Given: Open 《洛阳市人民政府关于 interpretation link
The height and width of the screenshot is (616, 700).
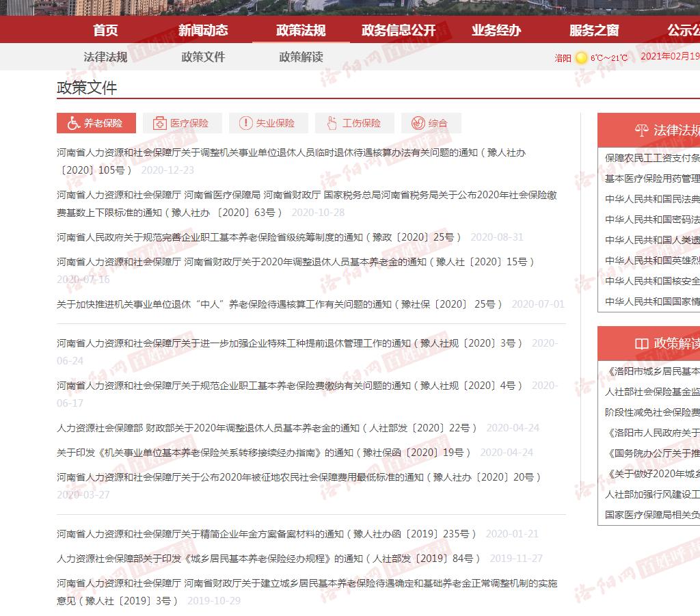Looking at the screenshot, I should pyautogui.click(x=652, y=433).
